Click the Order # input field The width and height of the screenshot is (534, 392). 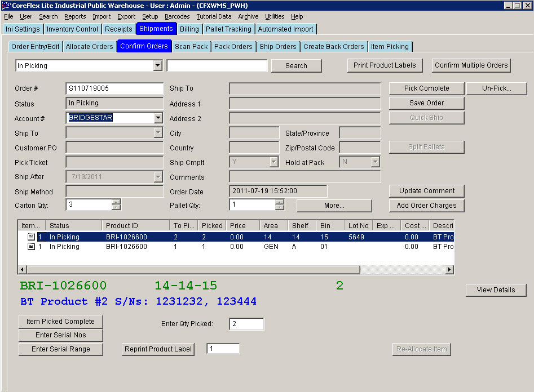point(114,88)
